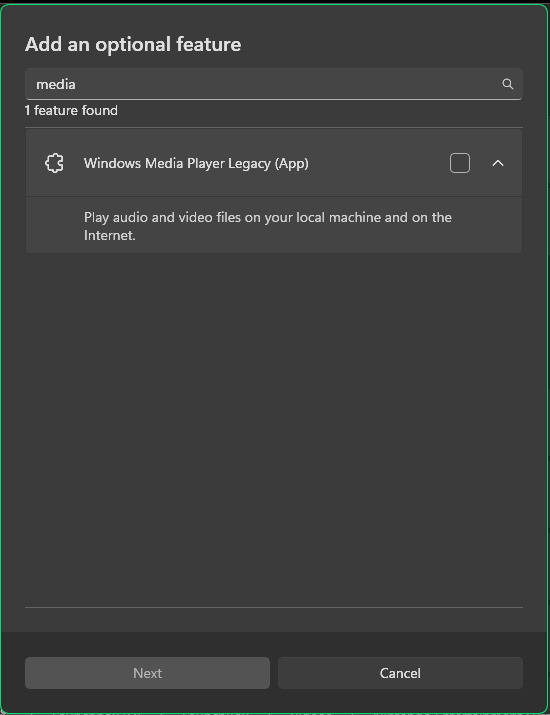Tick the Windows Media Player Legacy checkbox
This screenshot has height=715, width=550.
(460, 163)
